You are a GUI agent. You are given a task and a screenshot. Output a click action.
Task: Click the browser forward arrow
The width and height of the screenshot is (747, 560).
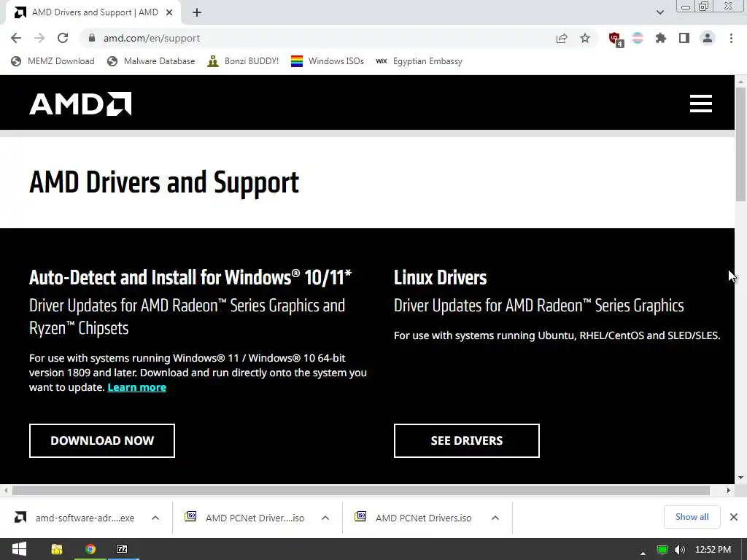pos(39,38)
